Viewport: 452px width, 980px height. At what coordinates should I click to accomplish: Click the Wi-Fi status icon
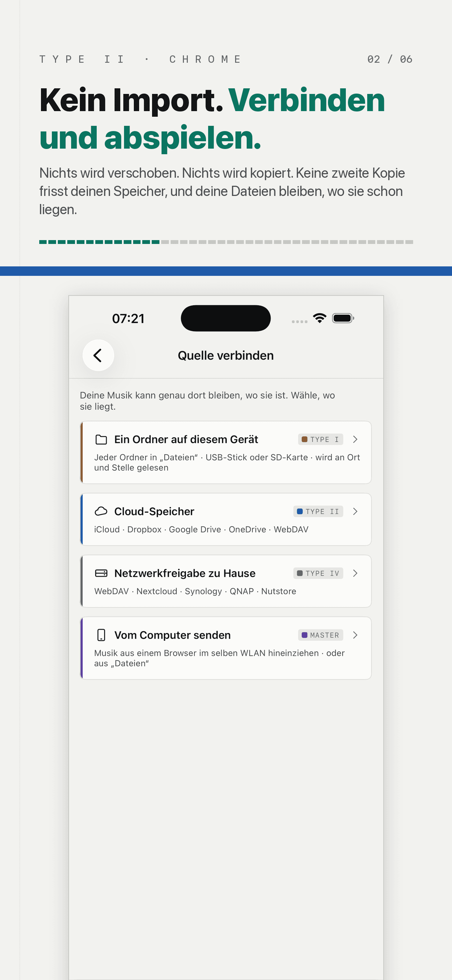pyautogui.click(x=320, y=318)
